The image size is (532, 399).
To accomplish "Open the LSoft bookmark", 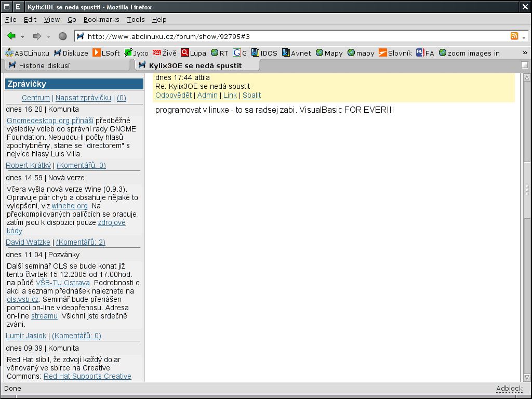I will (x=106, y=53).
